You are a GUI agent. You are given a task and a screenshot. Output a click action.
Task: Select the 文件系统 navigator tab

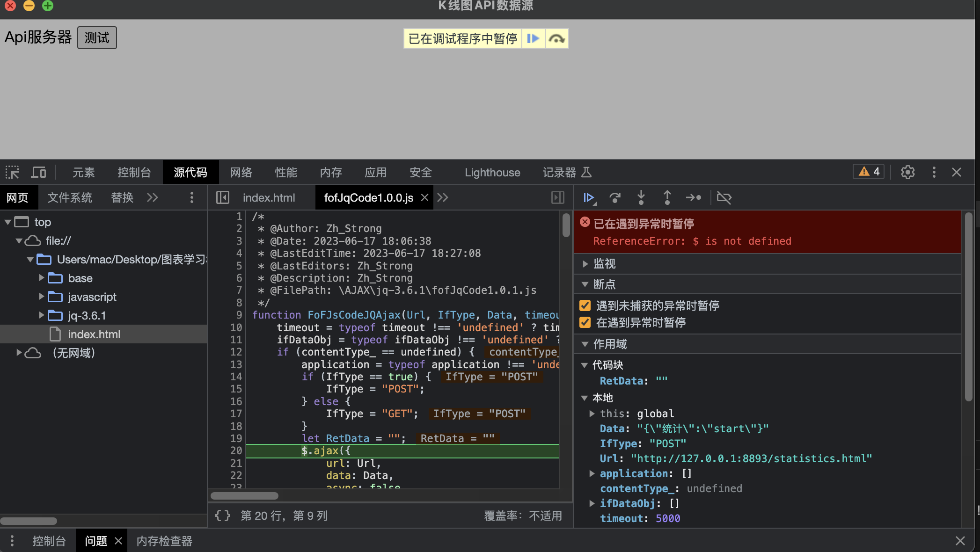click(x=70, y=197)
